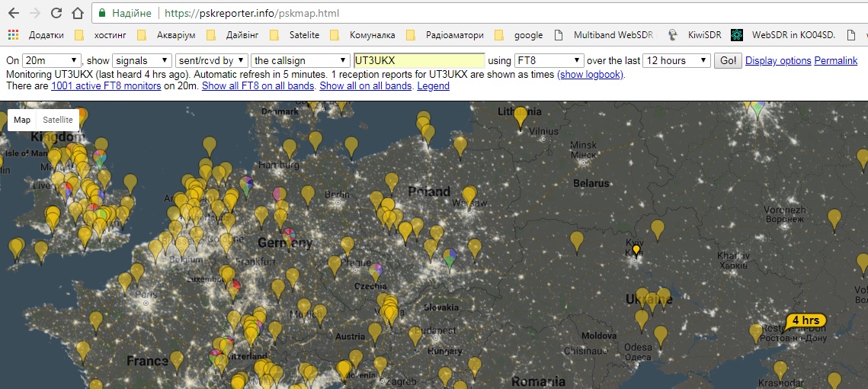Go to browser home page icon

pyautogui.click(x=77, y=13)
